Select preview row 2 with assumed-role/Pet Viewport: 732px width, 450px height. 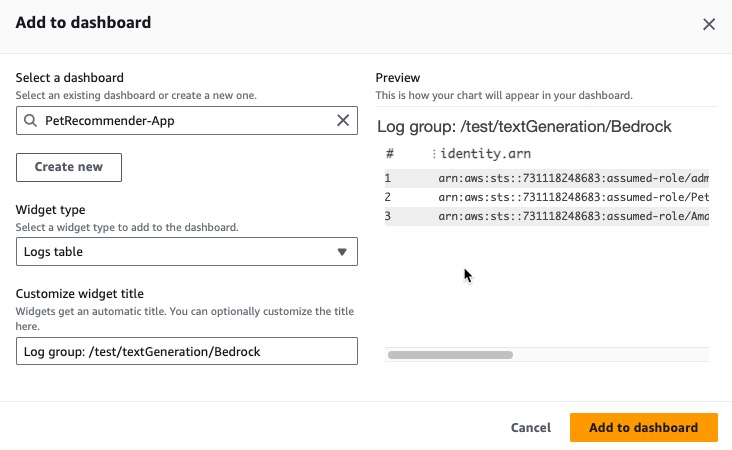(547, 197)
